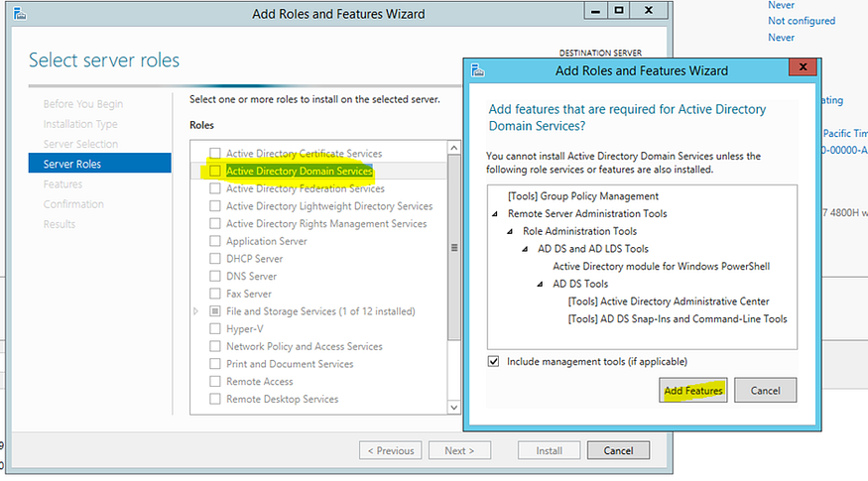The image size is (868, 481).
Task: Open Confirmation step
Action: (73, 204)
